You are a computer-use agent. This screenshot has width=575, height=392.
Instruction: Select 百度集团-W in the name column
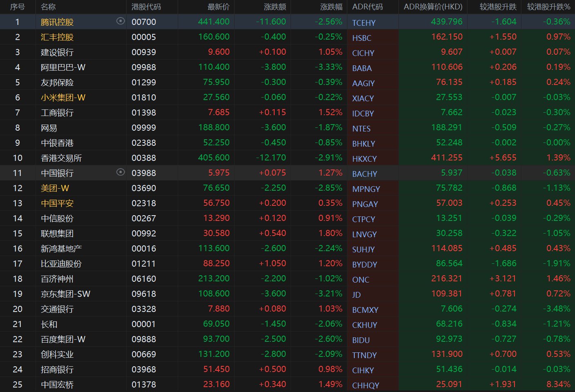(63, 339)
